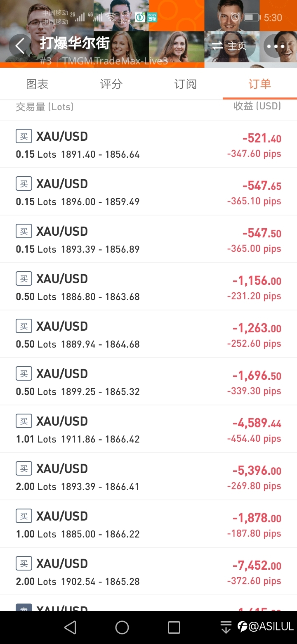Open the 订阅 tab

pyautogui.click(x=186, y=84)
